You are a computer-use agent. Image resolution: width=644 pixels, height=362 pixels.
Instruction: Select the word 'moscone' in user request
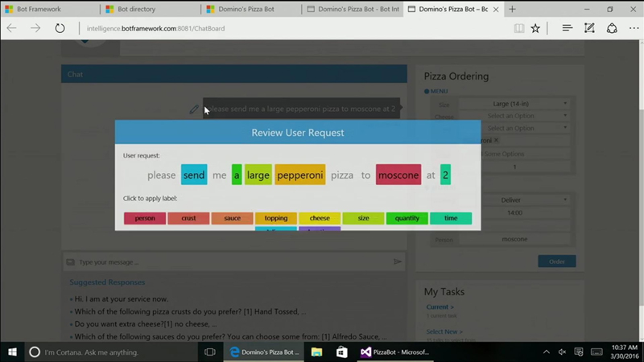pos(398,175)
